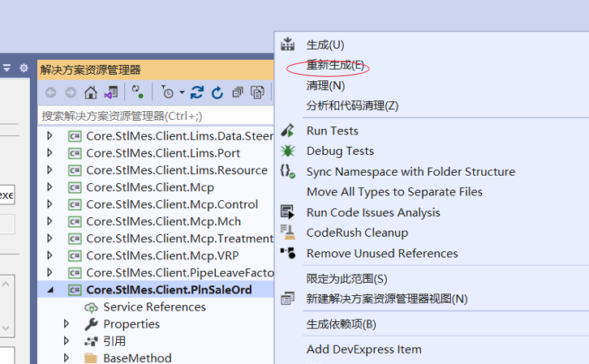589x364 pixels.
Task: Refresh the Solution Explorer tree
Action: point(217,92)
